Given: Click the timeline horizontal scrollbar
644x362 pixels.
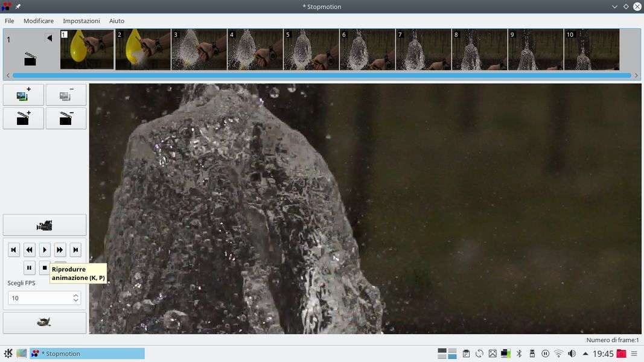Looking at the screenshot, I should (x=322, y=75).
